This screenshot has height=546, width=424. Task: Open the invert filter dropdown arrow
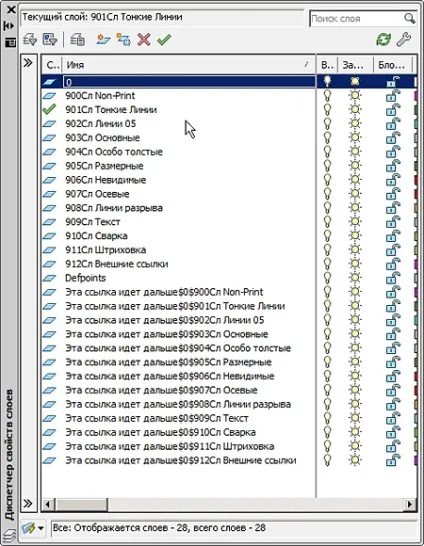(x=41, y=528)
